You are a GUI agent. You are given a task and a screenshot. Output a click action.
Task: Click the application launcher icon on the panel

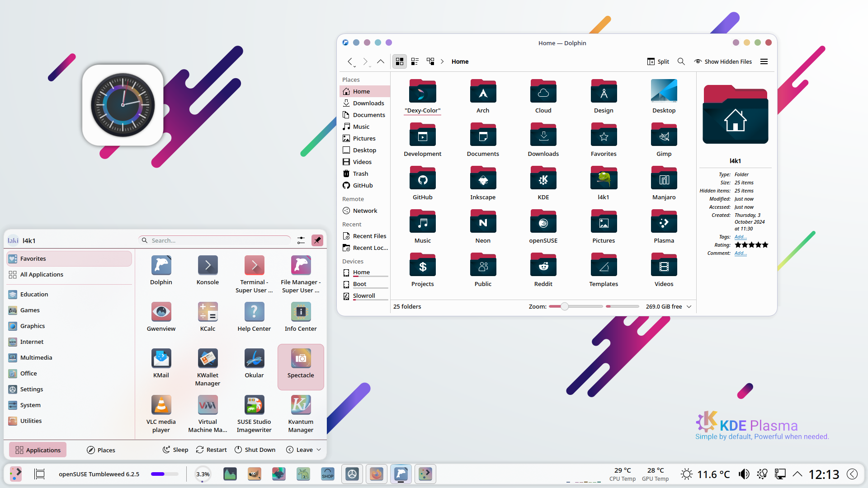(16, 474)
